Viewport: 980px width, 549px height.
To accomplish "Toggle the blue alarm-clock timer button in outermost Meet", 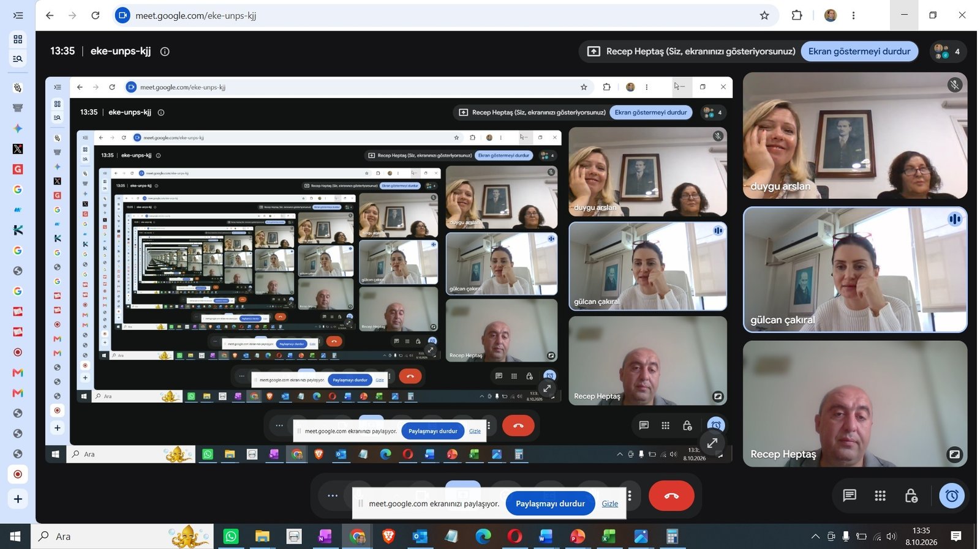I will [x=952, y=496].
